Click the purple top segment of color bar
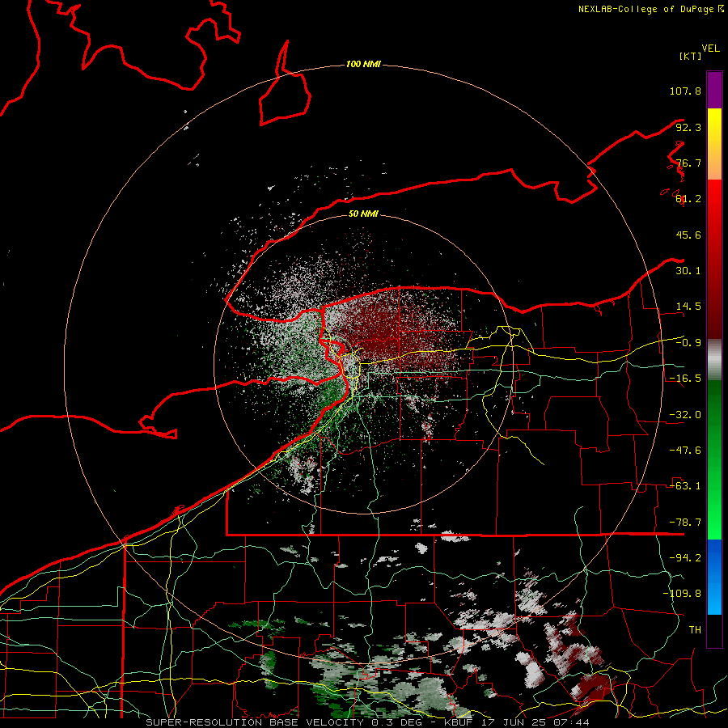Screen dimensions: 728x728 [714, 90]
